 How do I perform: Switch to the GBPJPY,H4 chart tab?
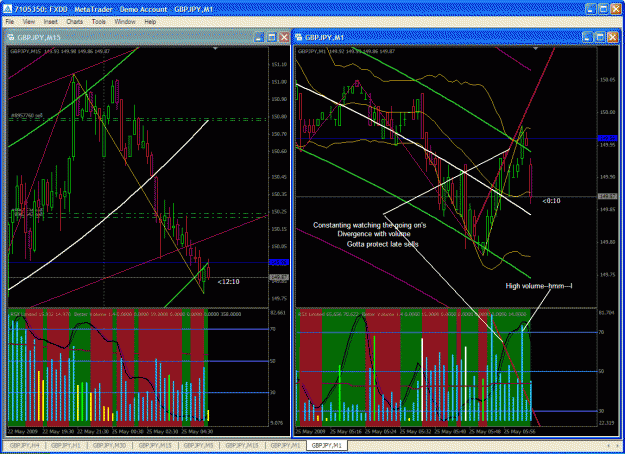coord(24,446)
